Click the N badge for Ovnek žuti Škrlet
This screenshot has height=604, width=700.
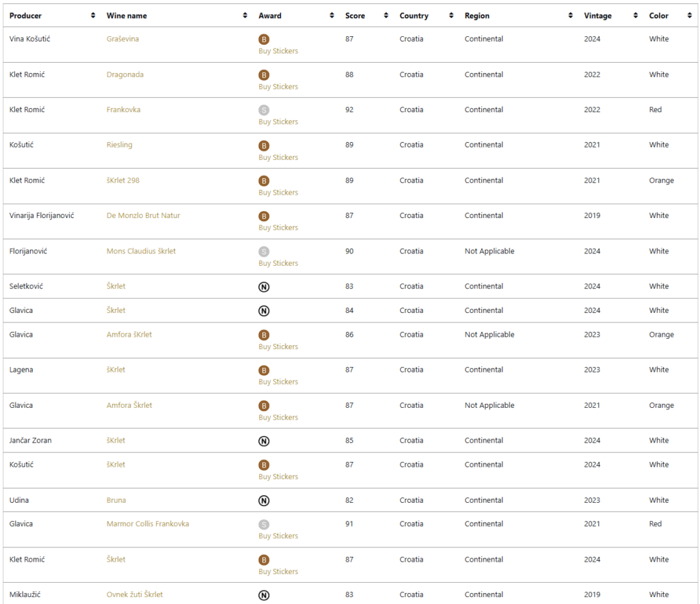[264, 595]
